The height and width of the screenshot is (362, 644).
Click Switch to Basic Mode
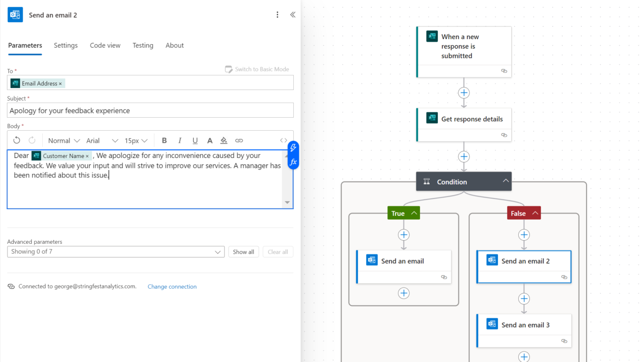point(257,69)
